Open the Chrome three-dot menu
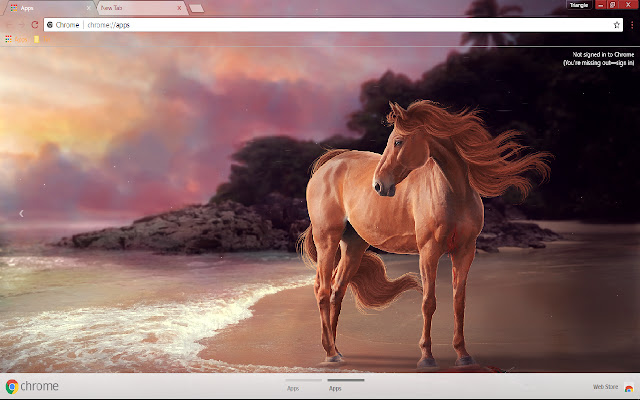 [x=632, y=25]
